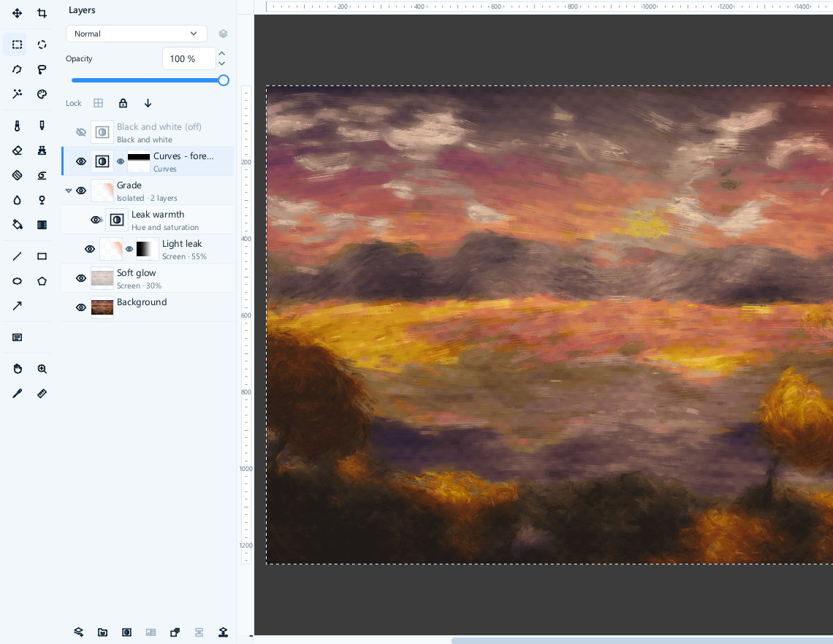This screenshot has width=833, height=644.
Task: Open the Normal blend mode dropdown
Action: click(x=136, y=34)
